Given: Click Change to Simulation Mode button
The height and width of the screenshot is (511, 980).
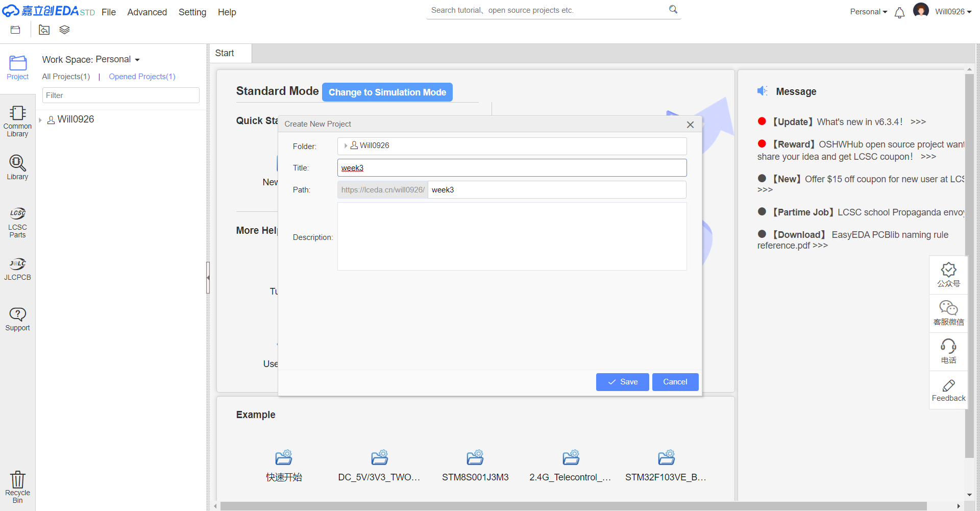Looking at the screenshot, I should pos(387,92).
